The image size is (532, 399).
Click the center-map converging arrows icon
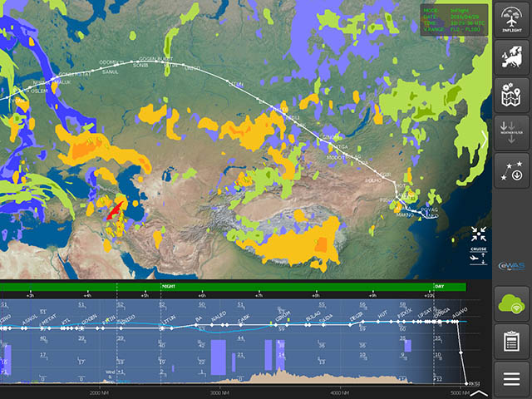(x=479, y=234)
